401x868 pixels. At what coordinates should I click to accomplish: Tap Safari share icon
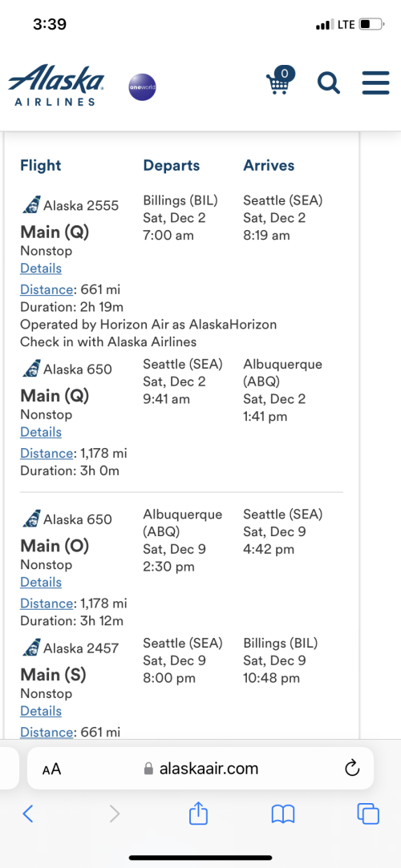pos(198,813)
